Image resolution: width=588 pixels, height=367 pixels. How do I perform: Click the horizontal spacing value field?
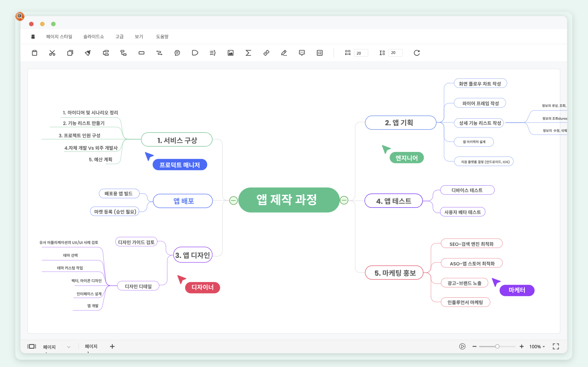(361, 53)
